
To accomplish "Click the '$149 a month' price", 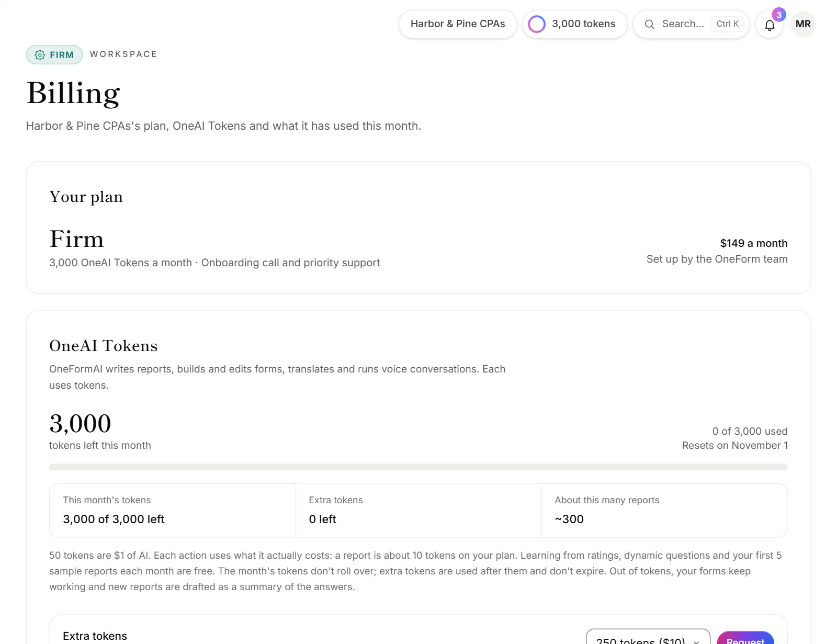I will 754,243.
